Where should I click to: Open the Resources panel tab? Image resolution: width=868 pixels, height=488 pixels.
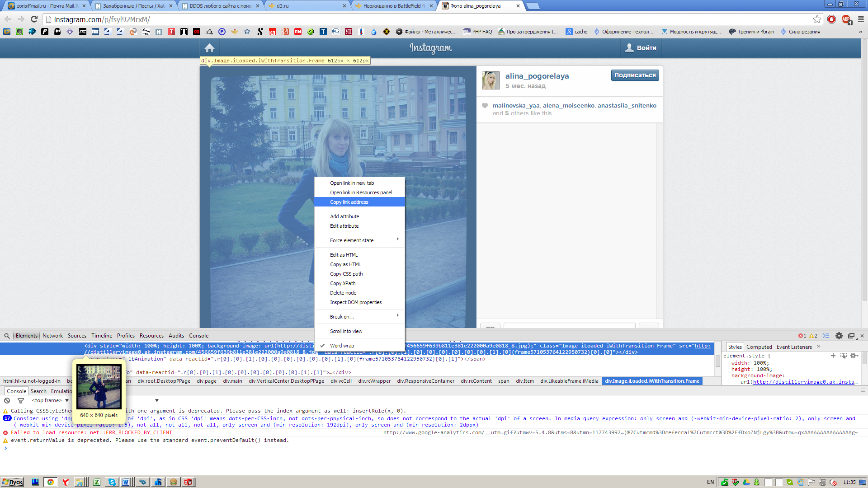click(151, 336)
